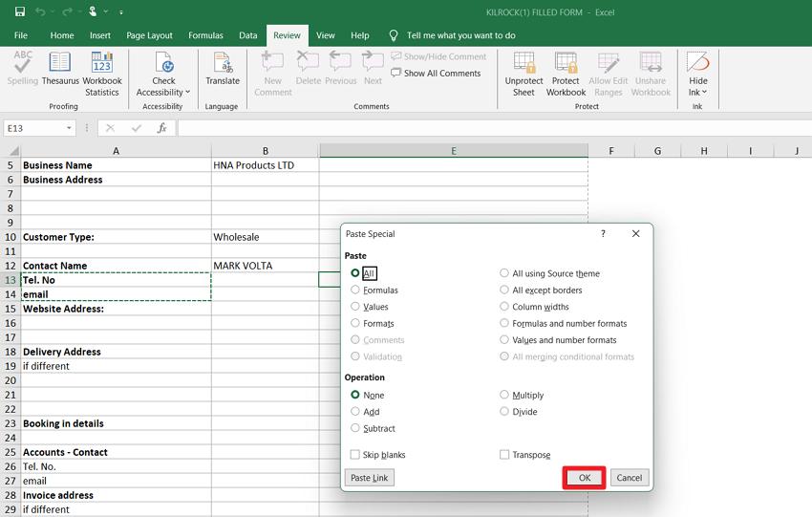812x517 pixels.
Task: Confirm Paste Special with OK
Action: pos(584,478)
